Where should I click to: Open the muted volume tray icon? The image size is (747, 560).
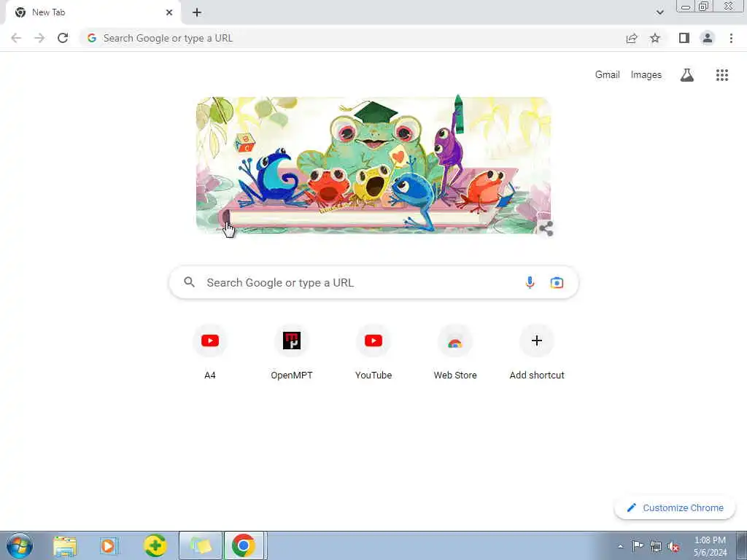pyautogui.click(x=673, y=546)
